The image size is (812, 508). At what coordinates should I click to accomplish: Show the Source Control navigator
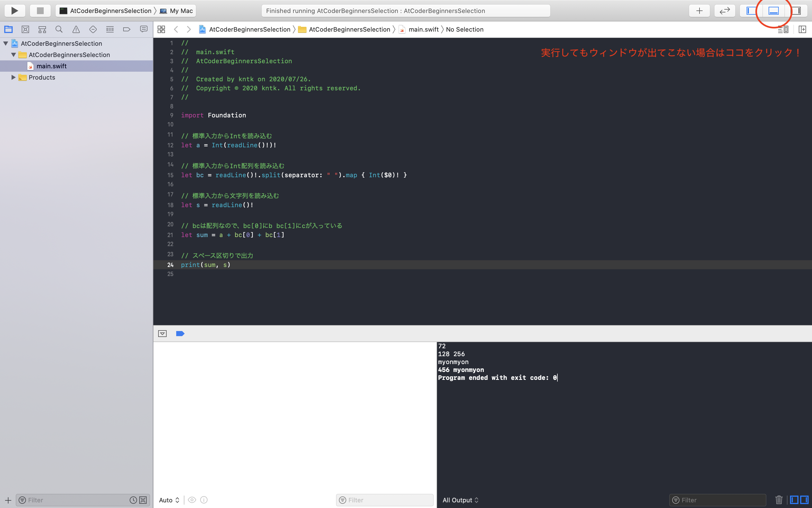click(x=25, y=30)
